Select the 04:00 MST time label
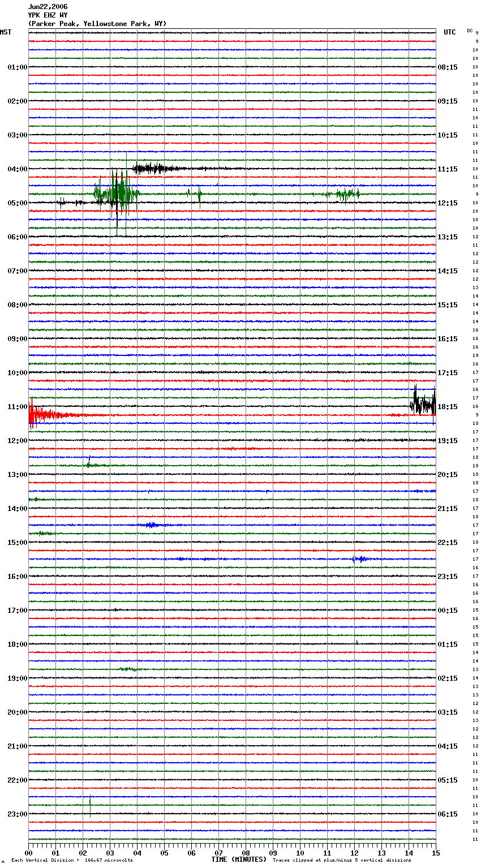 click(x=18, y=169)
